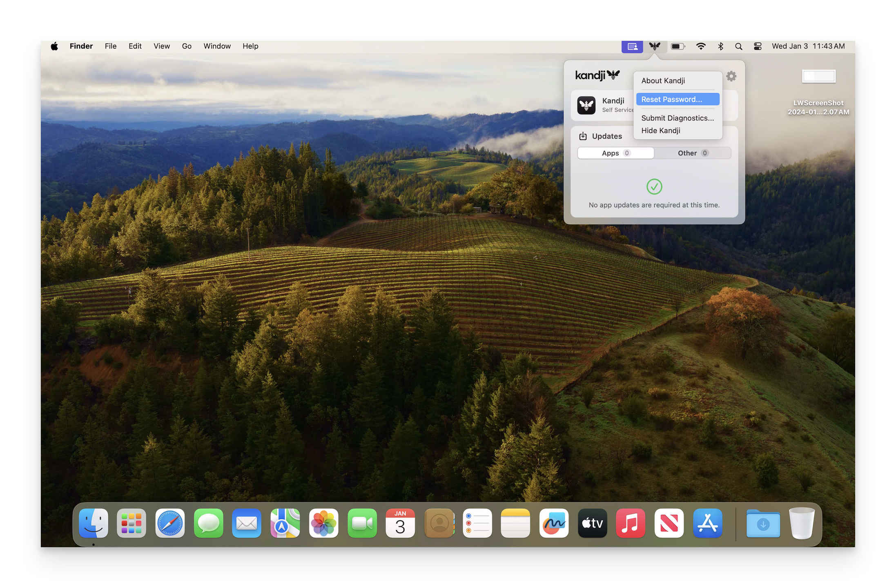This screenshot has height=588, width=896.
Task: Launch FaceTime from the Dock
Action: tap(362, 523)
